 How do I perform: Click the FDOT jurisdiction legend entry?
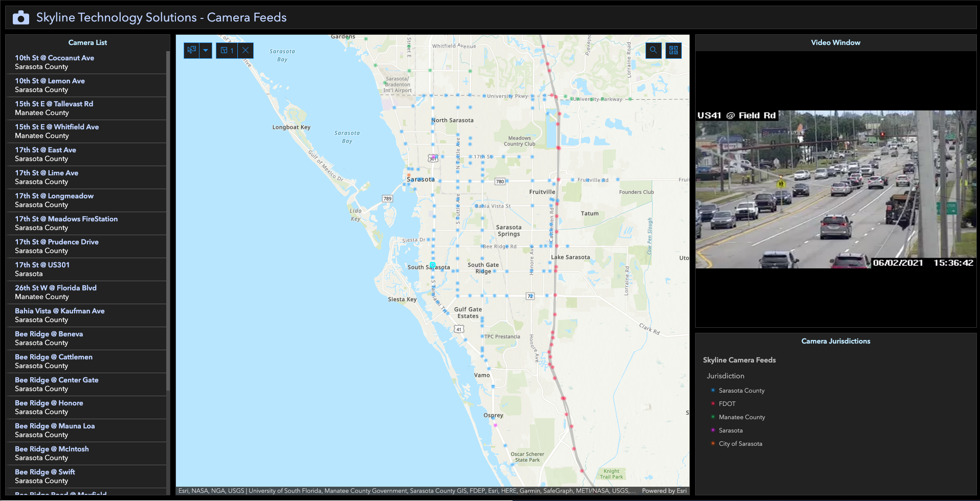tap(726, 403)
